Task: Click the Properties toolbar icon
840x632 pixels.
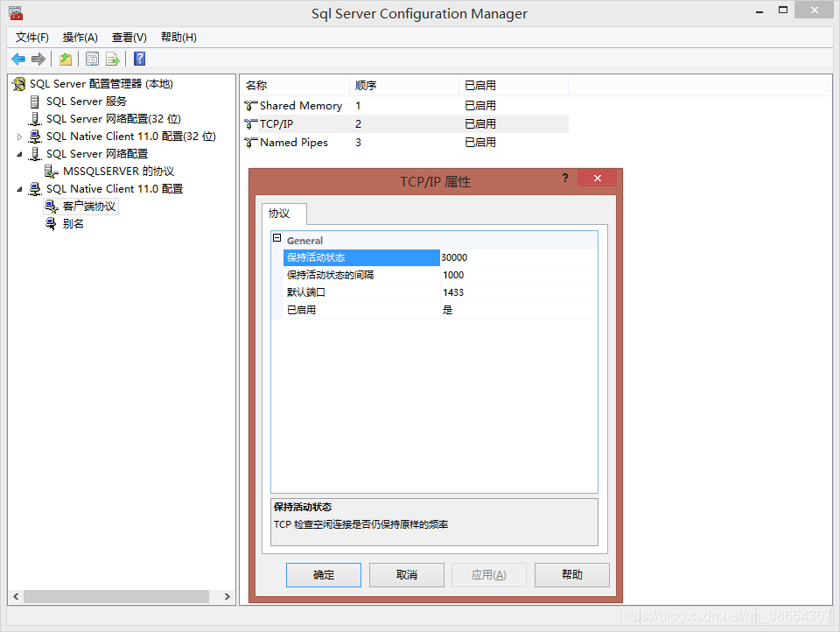Action: pos(92,59)
